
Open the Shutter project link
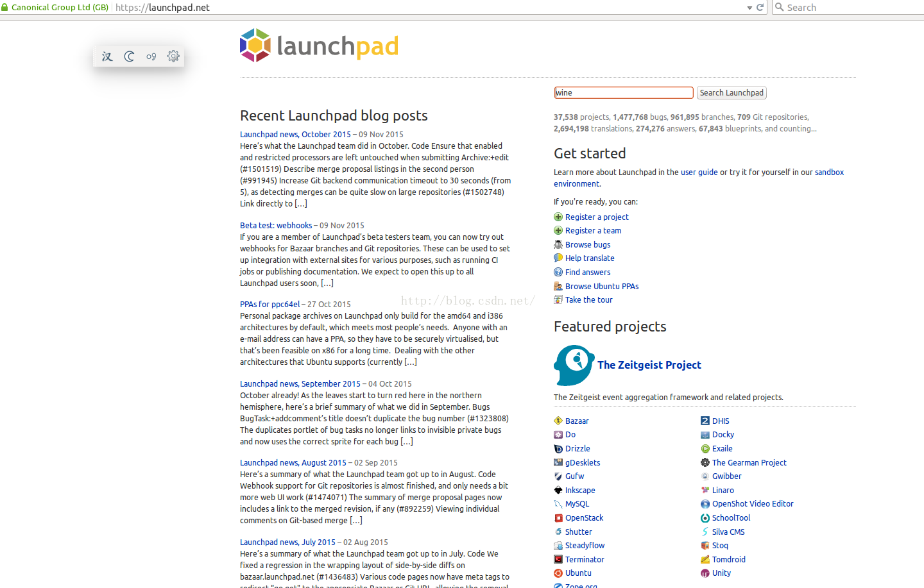578,532
